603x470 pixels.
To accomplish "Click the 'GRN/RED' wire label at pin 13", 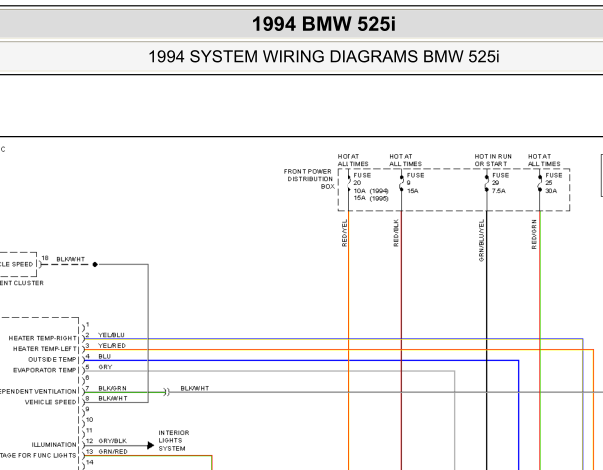I will (x=113, y=452).
